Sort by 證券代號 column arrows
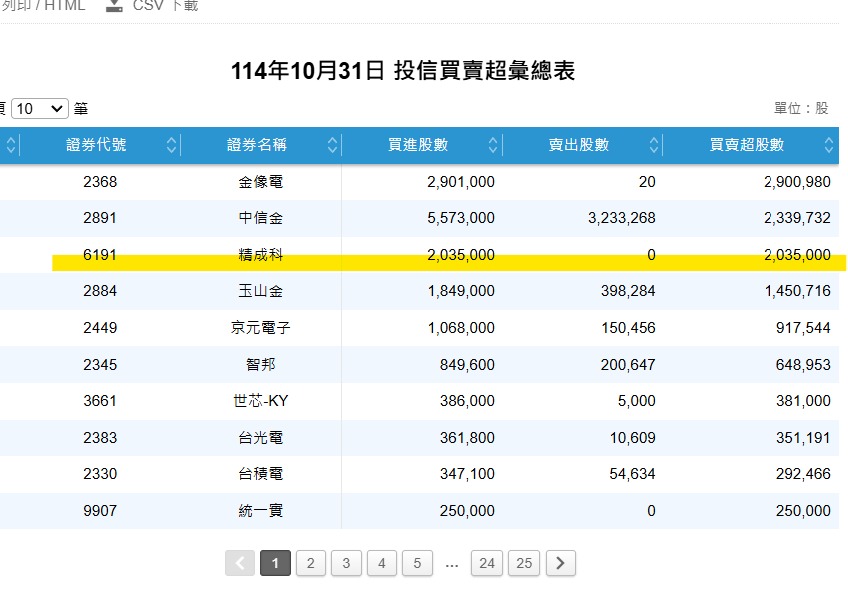The width and height of the screenshot is (848, 592). (171, 145)
